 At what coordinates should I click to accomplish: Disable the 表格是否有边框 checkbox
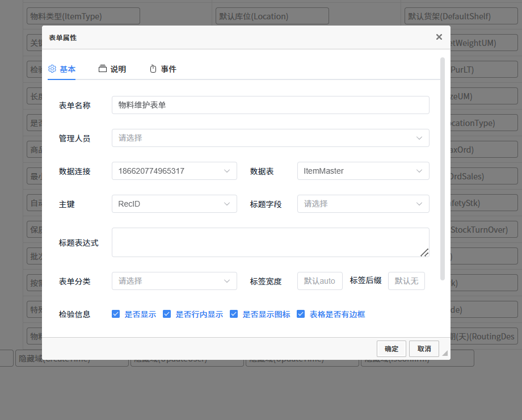(301, 314)
